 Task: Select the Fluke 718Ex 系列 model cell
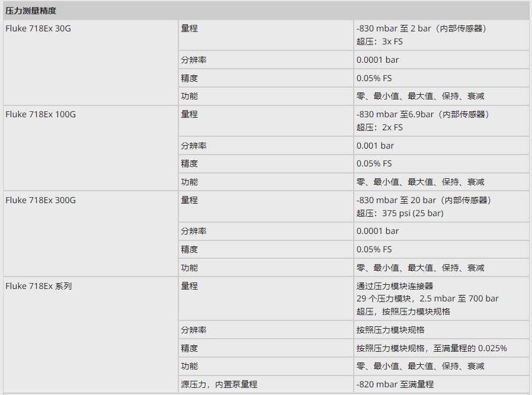click(91, 335)
